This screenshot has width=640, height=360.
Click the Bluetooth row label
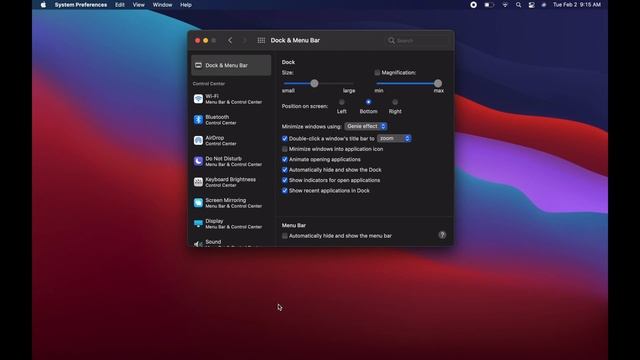pos(217,117)
